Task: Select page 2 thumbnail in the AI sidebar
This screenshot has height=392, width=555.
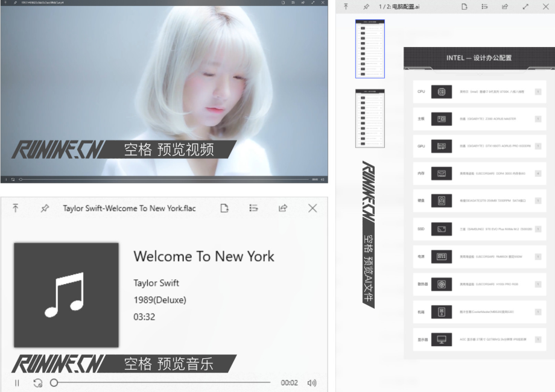Action: pos(370,118)
